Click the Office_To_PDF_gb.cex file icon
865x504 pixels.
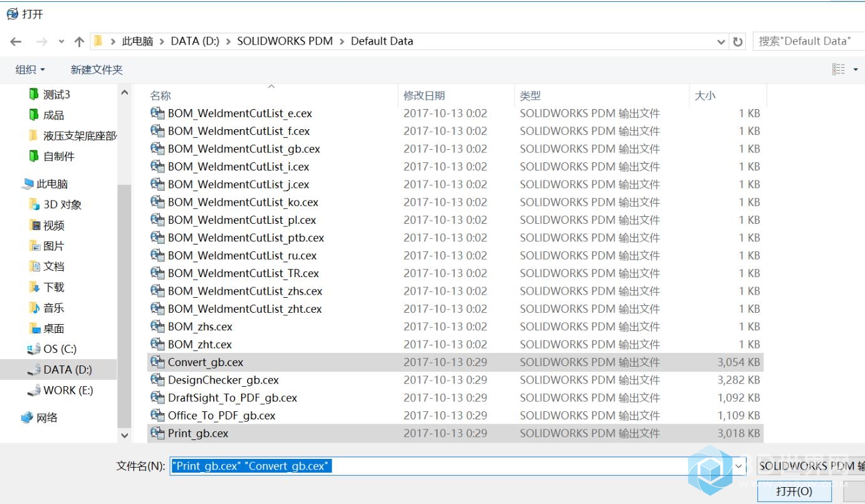point(157,416)
